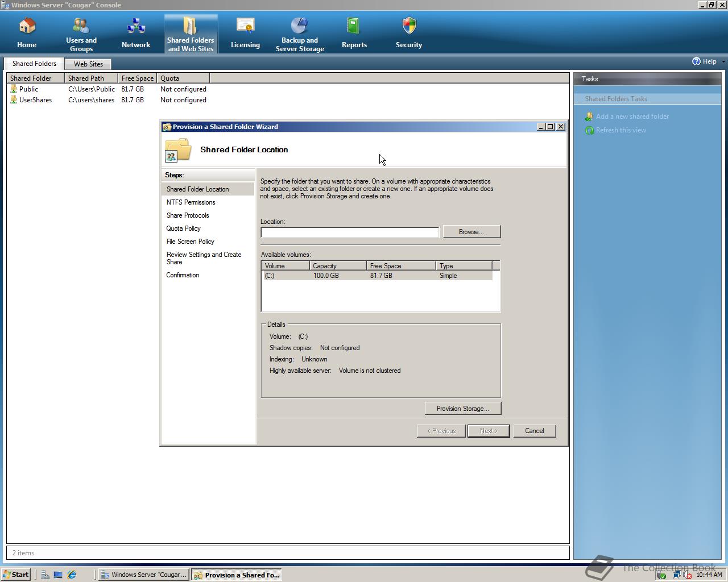Open the Network section
This screenshot has height=582, width=728.
tap(136, 33)
